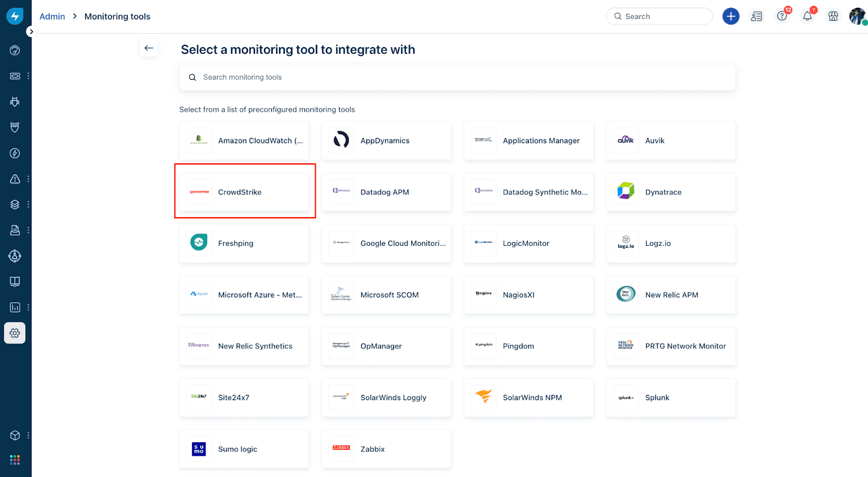Open the marketplace store icon in header
Screen dimensions: 868x477
pyautogui.click(x=833, y=16)
